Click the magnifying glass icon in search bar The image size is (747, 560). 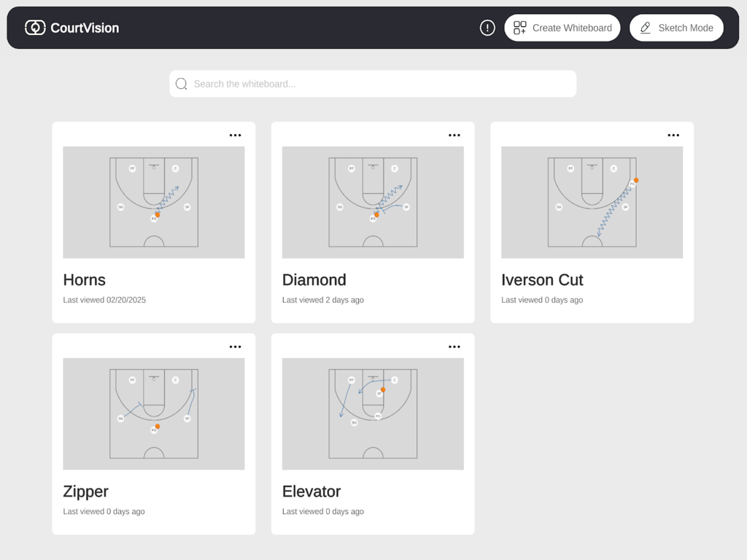click(x=181, y=84)
